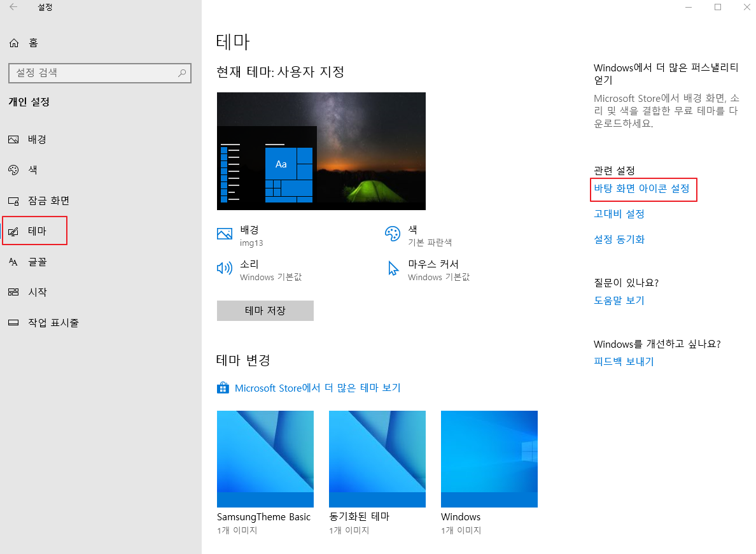Click the 마우스 커서 cursor icon
The height and width of the screenshot is (554, 756).
pos(393,268)
